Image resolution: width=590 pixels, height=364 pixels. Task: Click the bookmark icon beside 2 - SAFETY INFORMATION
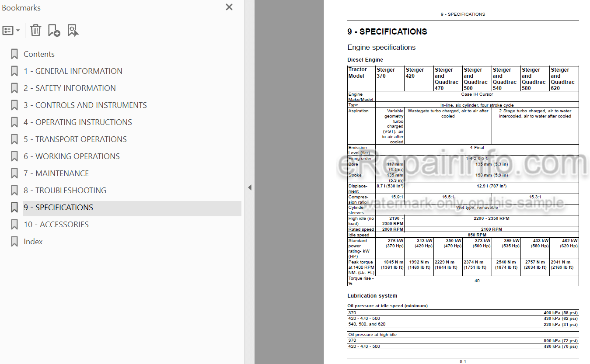point(14,88)
